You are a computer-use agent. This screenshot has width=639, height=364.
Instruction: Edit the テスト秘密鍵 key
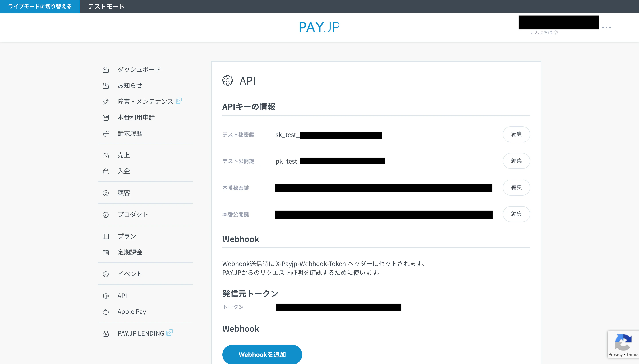(x=516, y=134)
